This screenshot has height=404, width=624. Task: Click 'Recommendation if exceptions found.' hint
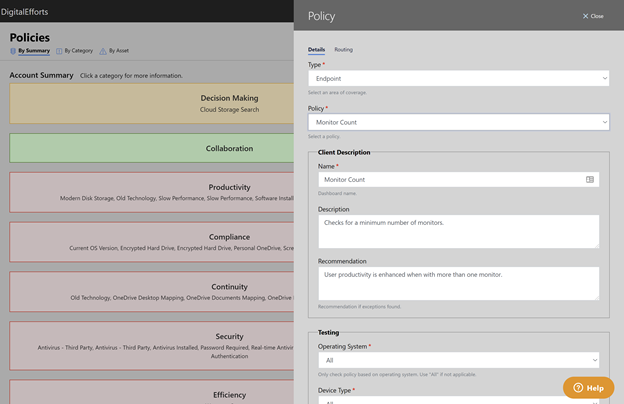coord(359,307)
